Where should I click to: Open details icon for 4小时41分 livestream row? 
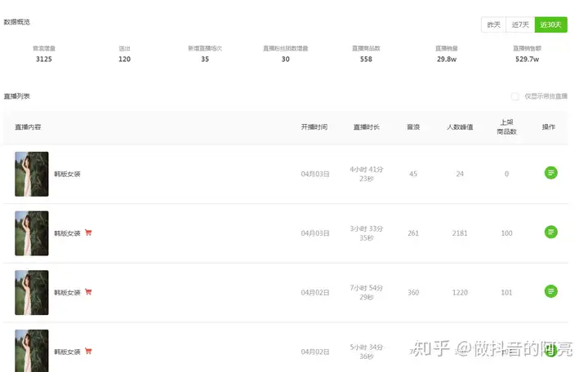point(550,173)
